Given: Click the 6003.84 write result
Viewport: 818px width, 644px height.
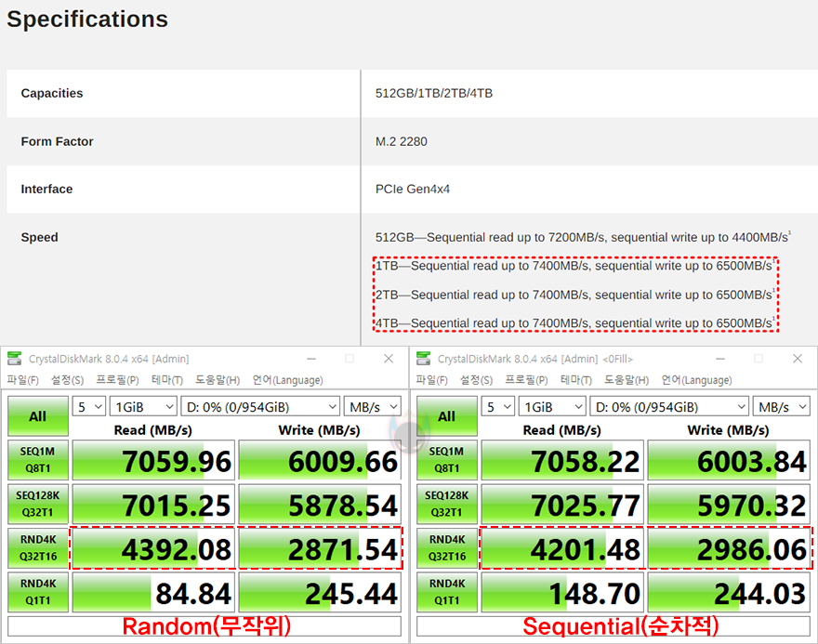Looking at the screenshot, I should [729, 460].
